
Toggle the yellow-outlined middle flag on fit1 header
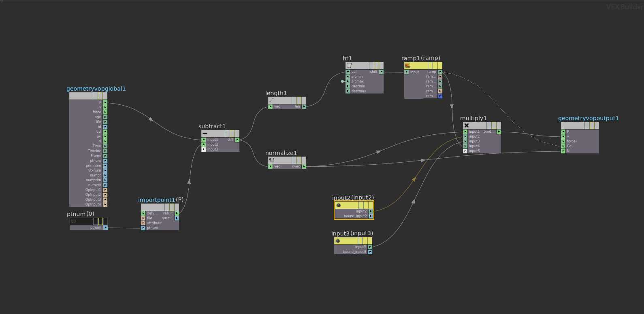377,66
